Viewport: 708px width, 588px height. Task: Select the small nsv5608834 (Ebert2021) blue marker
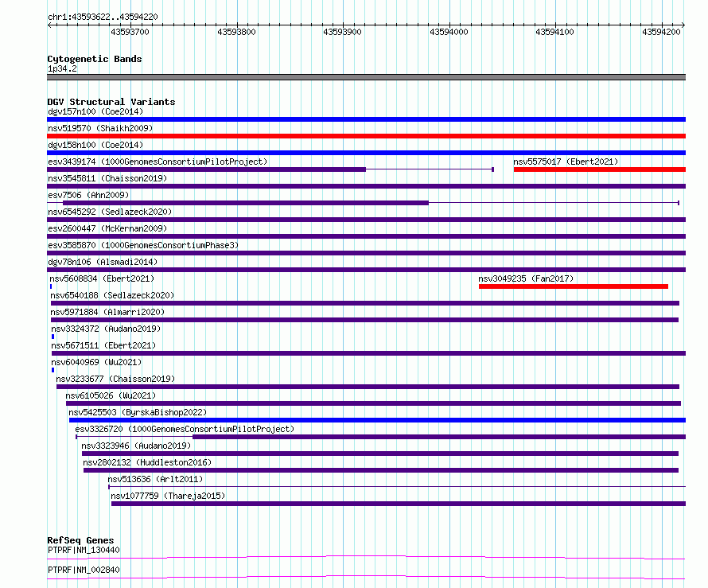(x=51, y=286)
